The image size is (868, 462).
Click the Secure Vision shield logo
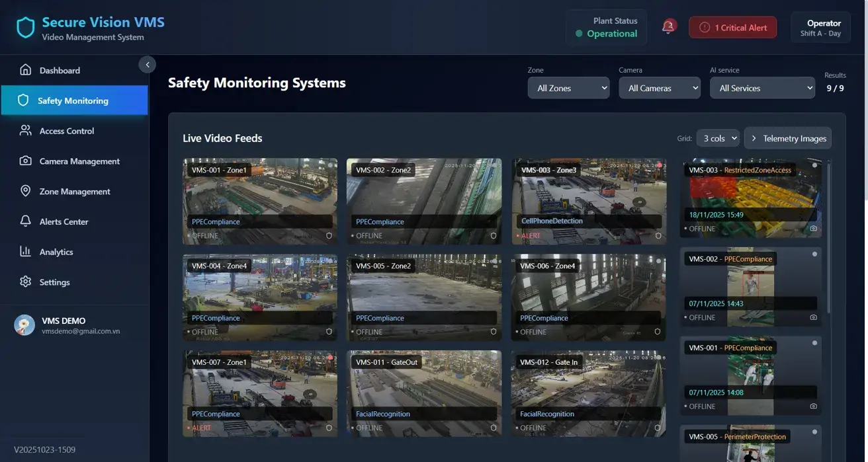[26, 28]
